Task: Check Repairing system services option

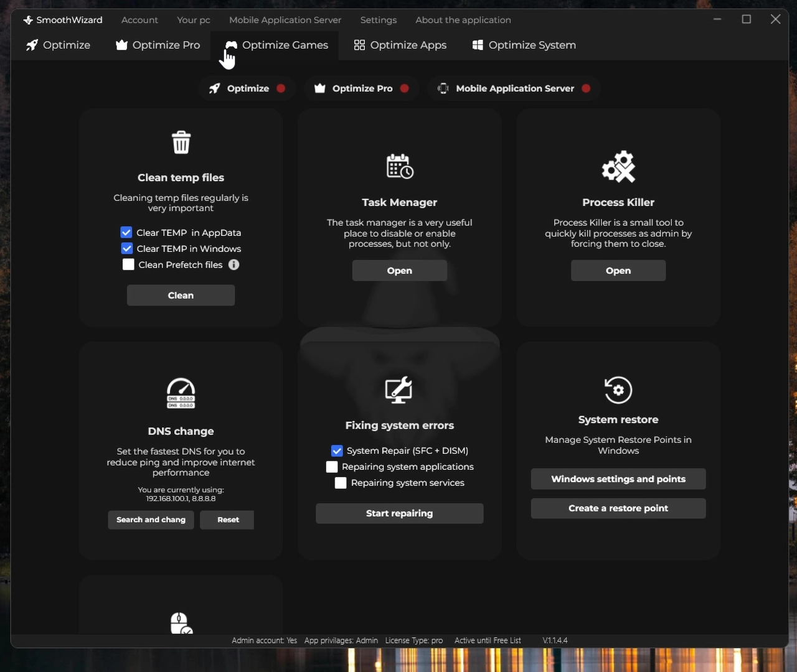Action: pos(341,483)
